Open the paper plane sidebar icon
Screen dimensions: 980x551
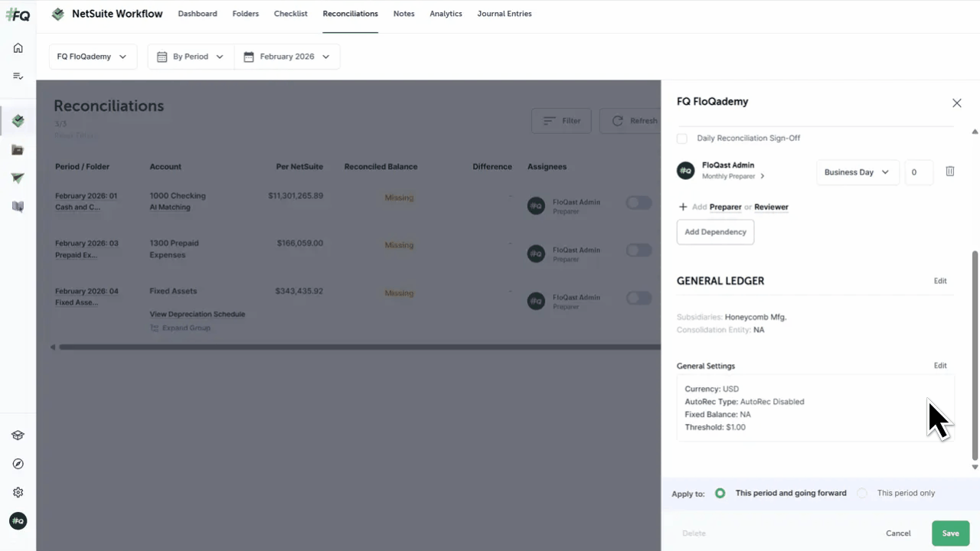[18, 178]
